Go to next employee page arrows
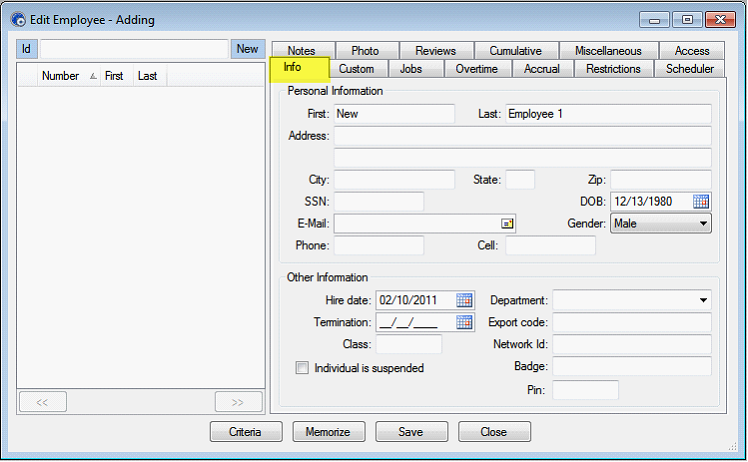 pyautogui.click(x=238, y=402)
